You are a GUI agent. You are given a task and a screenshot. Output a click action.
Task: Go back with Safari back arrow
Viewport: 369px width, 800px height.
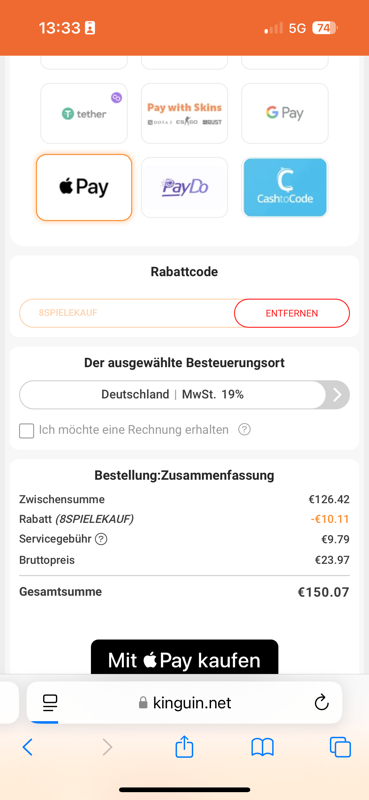pos(28,747)
